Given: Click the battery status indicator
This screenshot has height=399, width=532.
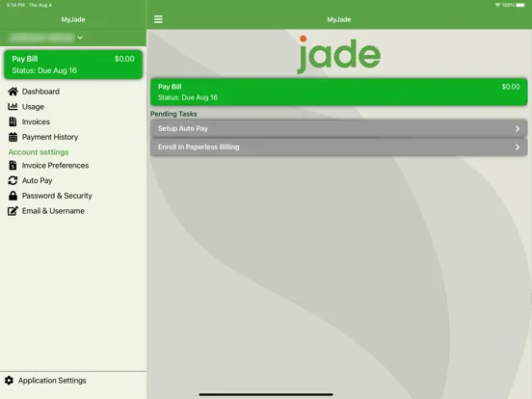Looking at the screenshot, I should tap(520, 5).
